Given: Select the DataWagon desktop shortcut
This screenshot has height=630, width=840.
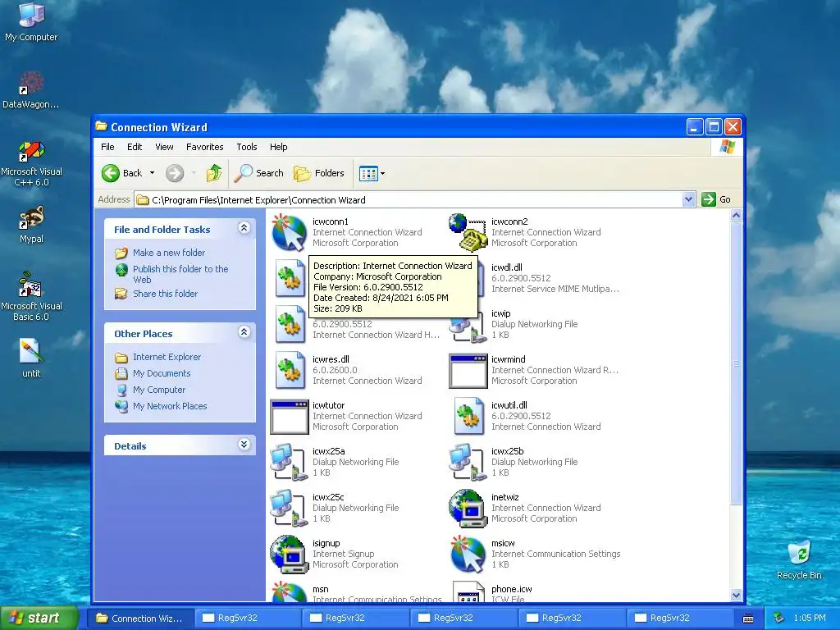Looking at the screenshot, I should pos(31,90).
